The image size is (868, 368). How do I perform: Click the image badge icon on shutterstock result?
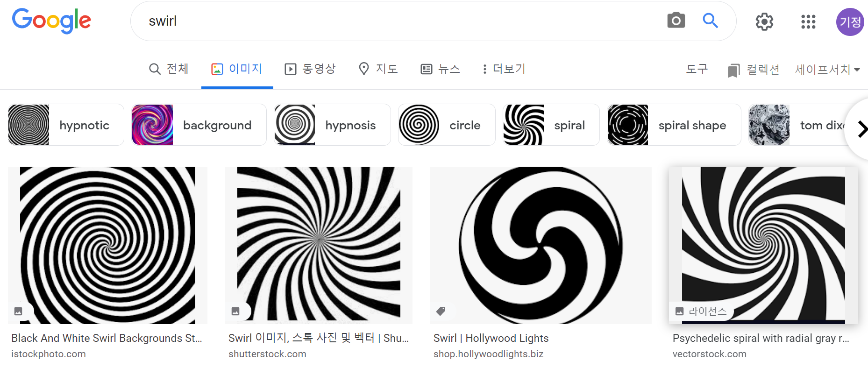click(x=235, y=311)
